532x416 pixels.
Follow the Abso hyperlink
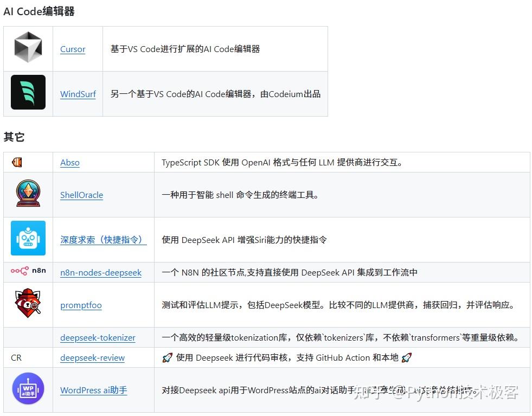pyautogui.click(x=69, y=162)
